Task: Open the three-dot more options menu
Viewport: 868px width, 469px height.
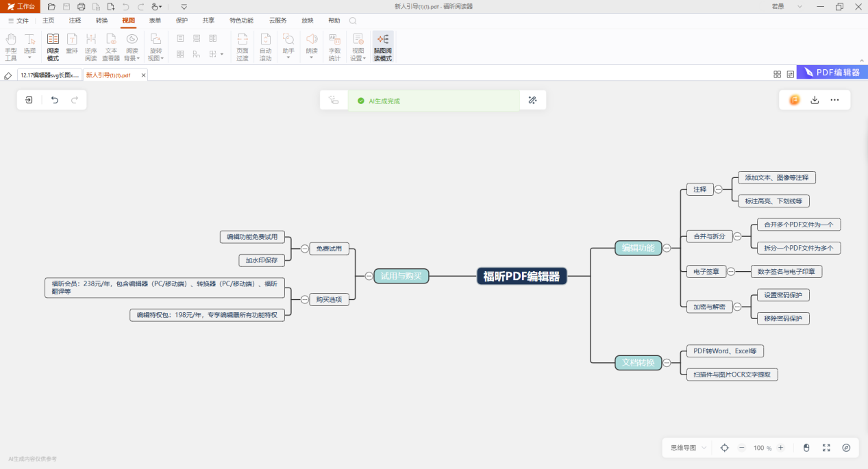Action: click(834, 100)
